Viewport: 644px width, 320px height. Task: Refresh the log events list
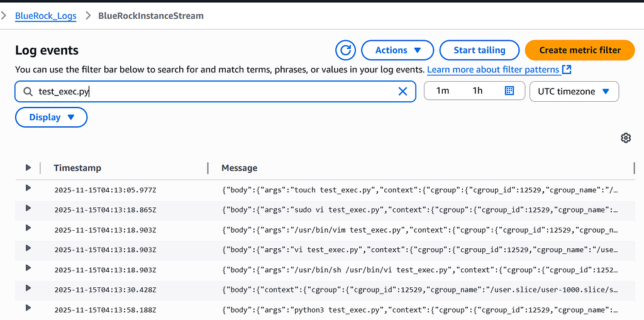pos(345,50)
